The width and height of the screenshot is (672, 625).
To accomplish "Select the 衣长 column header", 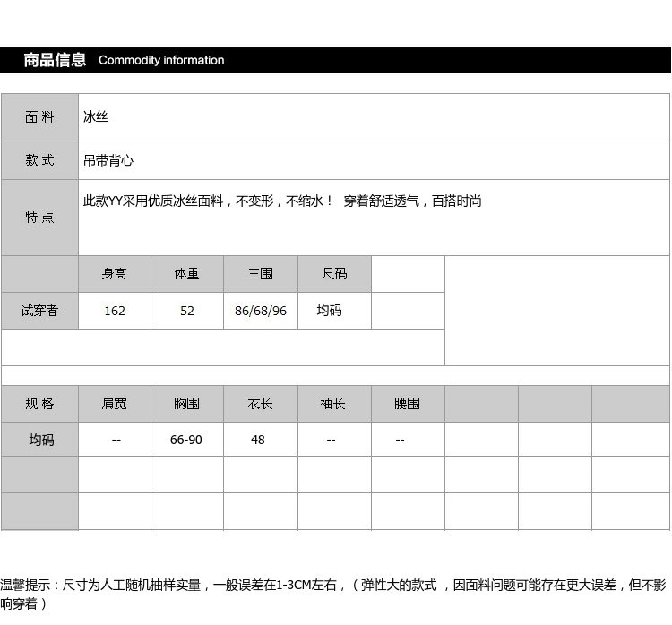I will [x=260, y=404].
